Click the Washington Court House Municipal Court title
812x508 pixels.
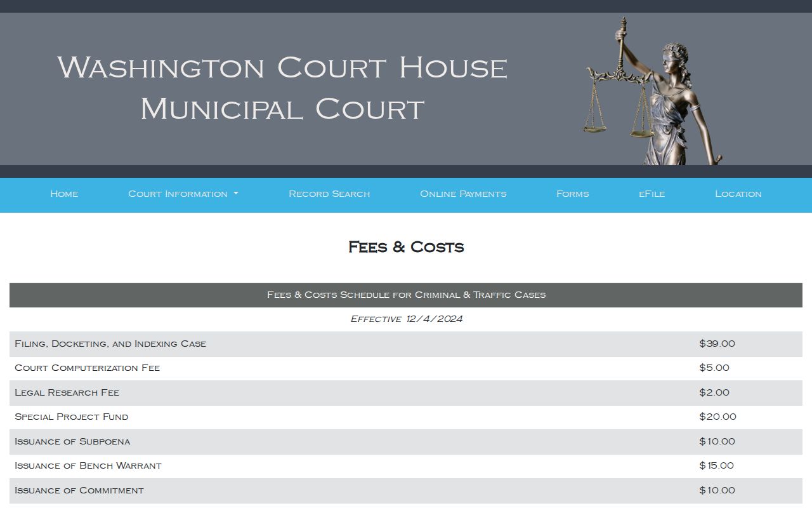click(282, 88)
